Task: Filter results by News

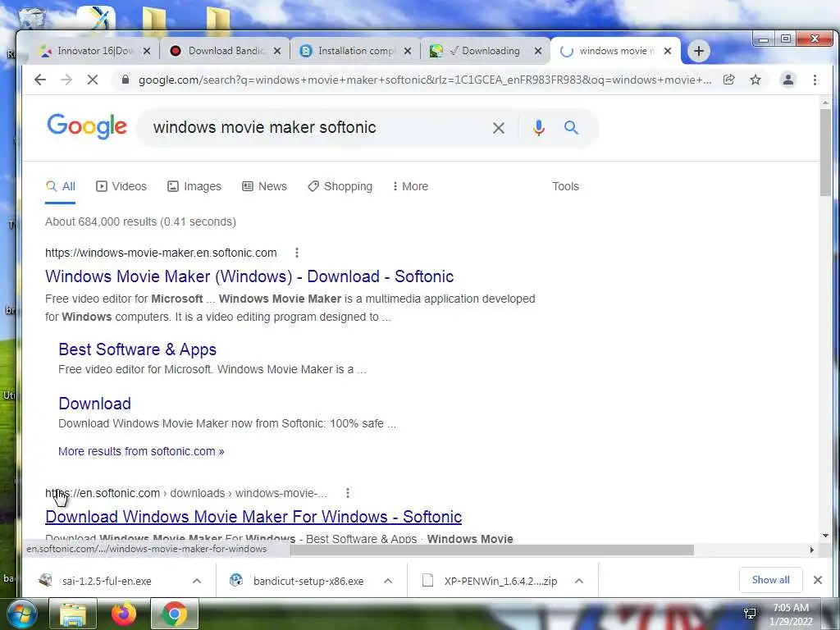Action: pyautogui.click(x=265, y=186)
